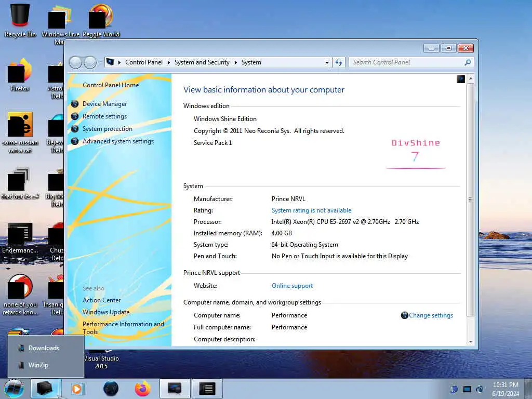Image resolution: width=532 pixels, height=399 pixels.
Task: Open Advanced system settings
Action: click(x=118, y=141)
